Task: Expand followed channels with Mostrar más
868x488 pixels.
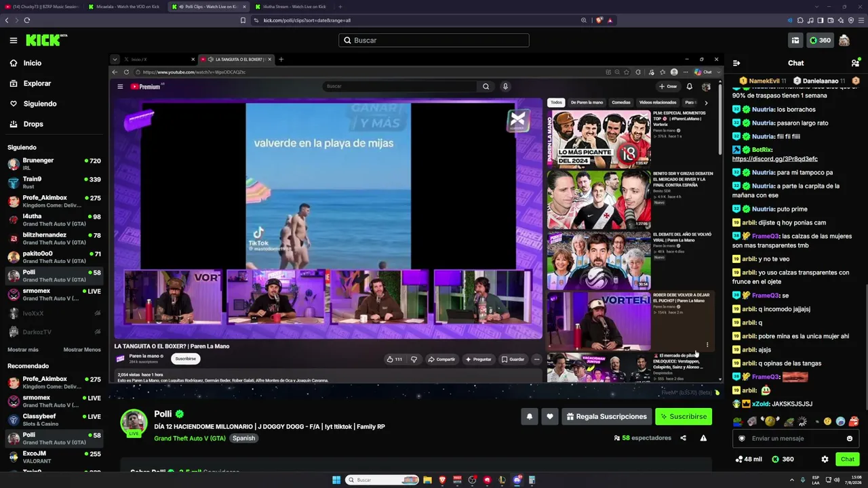Action: point(23,350)
